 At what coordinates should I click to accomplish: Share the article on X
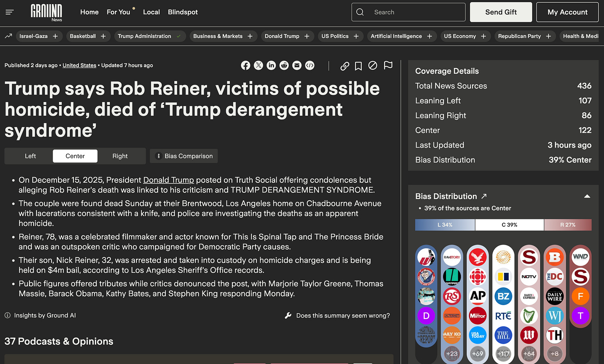(x=258, y=66)
